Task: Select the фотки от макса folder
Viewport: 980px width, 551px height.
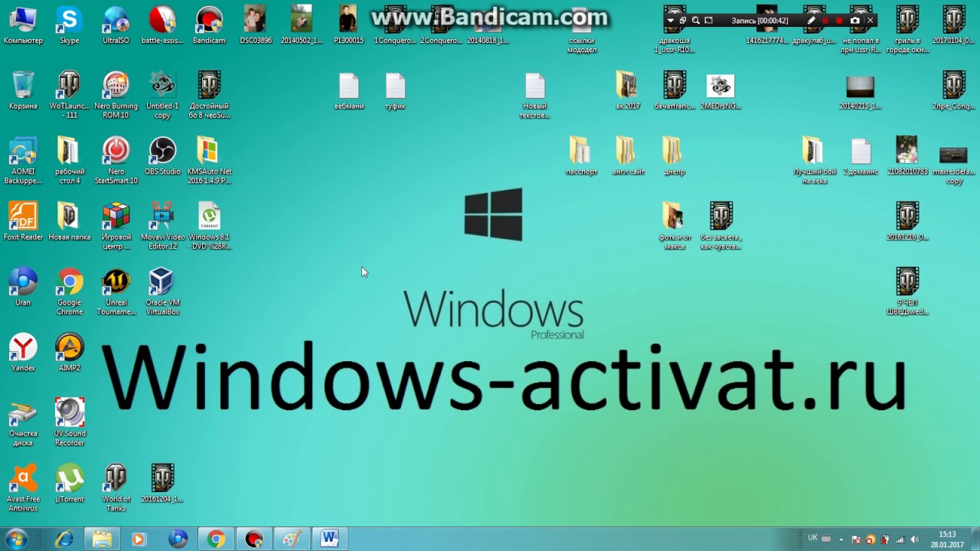Action: [674, 226]
